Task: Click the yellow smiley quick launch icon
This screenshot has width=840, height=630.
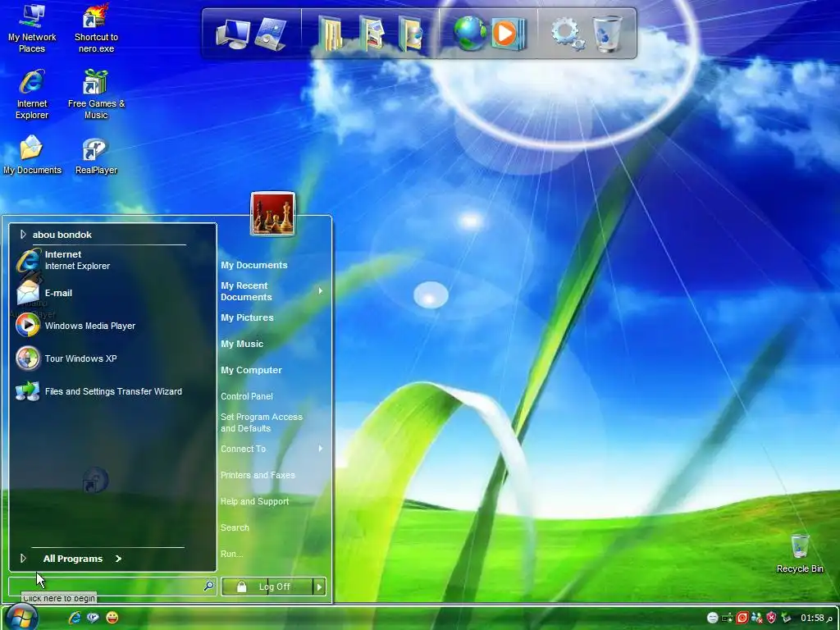Action: [112, 618]
